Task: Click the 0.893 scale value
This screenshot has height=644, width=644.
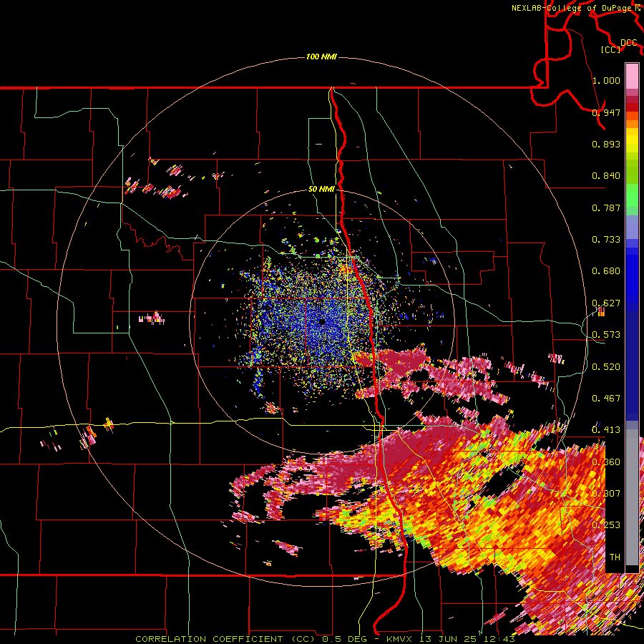Action: click(x=606, y=144)
